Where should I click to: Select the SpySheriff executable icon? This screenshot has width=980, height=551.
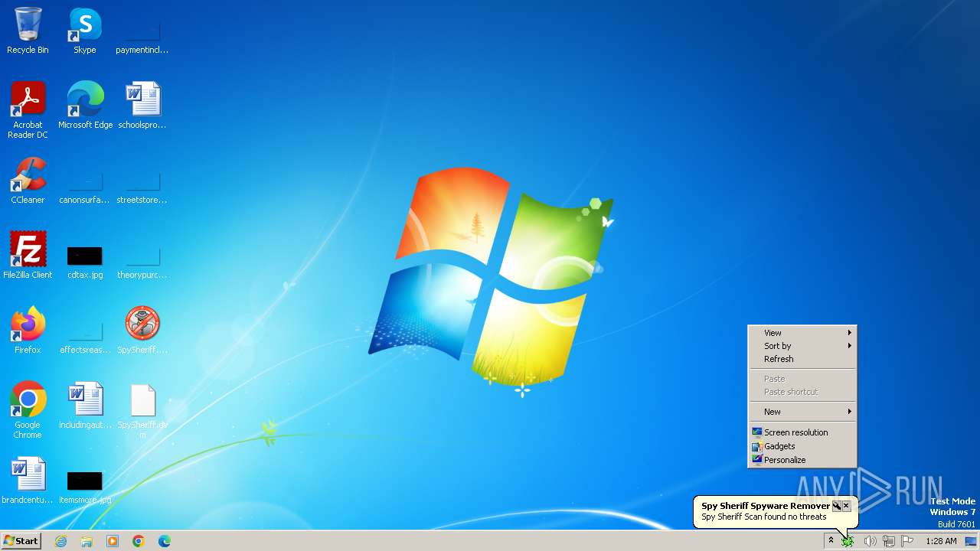click(142, 331)
